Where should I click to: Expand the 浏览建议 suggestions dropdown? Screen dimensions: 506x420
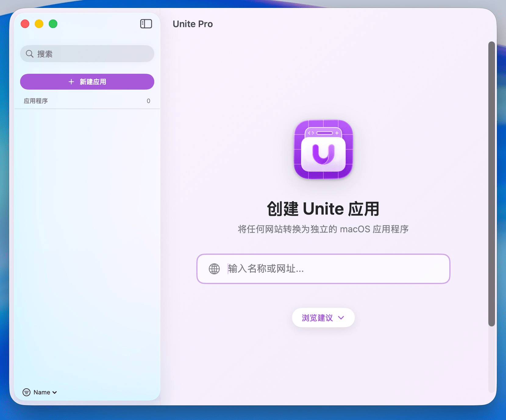(323, 318)
